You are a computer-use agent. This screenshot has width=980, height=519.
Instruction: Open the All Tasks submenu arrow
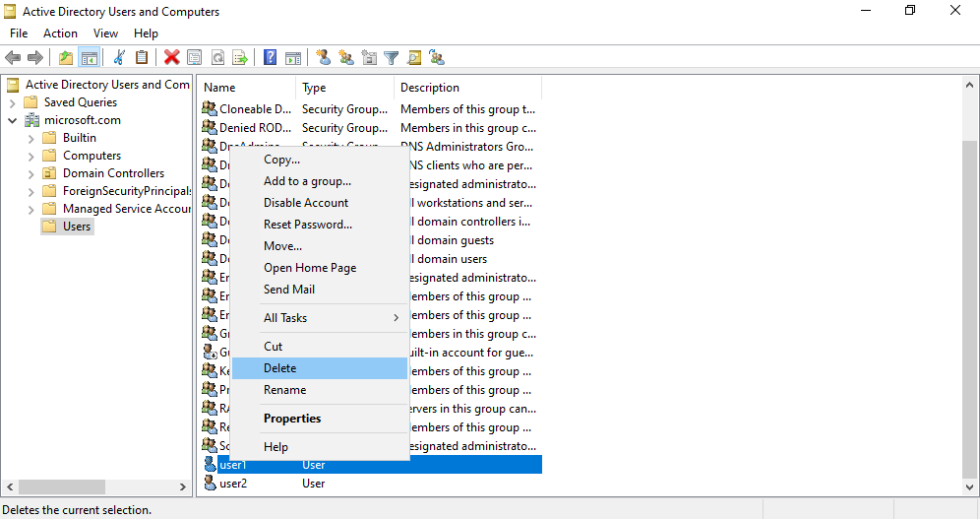pyautogui.click(x=396, y=318)
